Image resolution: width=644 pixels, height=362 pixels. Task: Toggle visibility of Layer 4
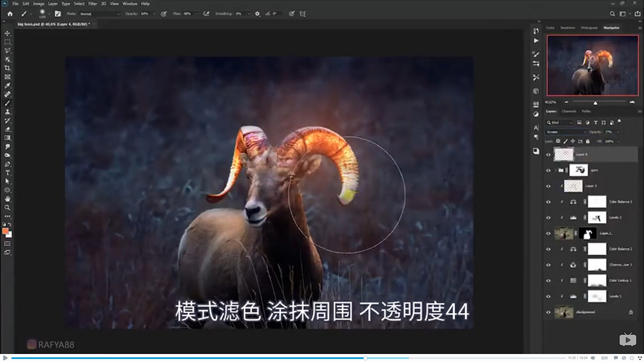point(548,154)
